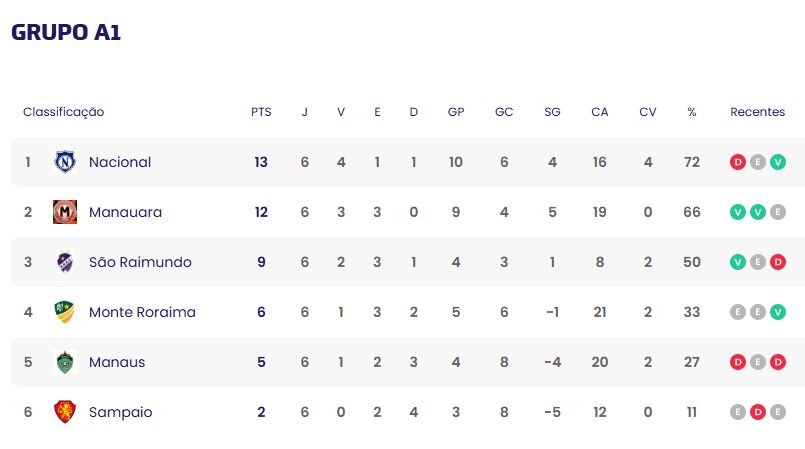805x449 pixels.
Task: Click Manauara's gray E recent result badge
Action: click(x=778, y=212)
